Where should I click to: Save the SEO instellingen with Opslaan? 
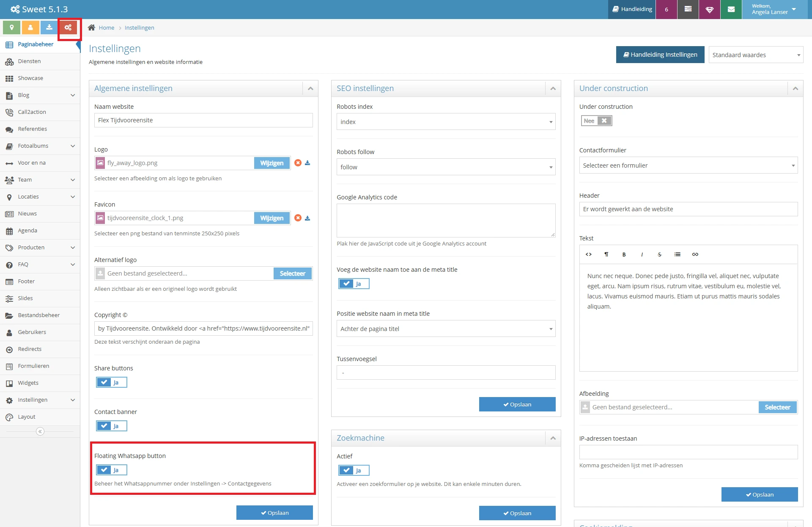click(x=517, y=404)
